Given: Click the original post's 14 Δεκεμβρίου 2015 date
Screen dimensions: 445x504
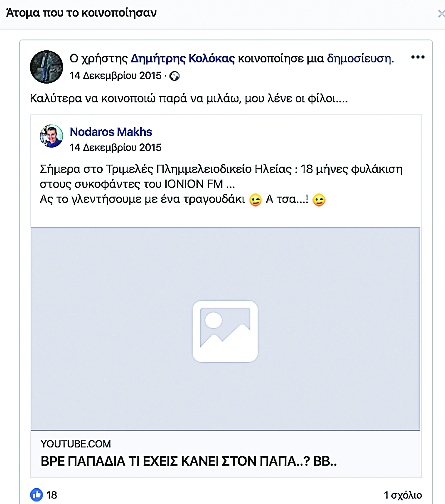Looking at the screenshot, I should point(116,148).
